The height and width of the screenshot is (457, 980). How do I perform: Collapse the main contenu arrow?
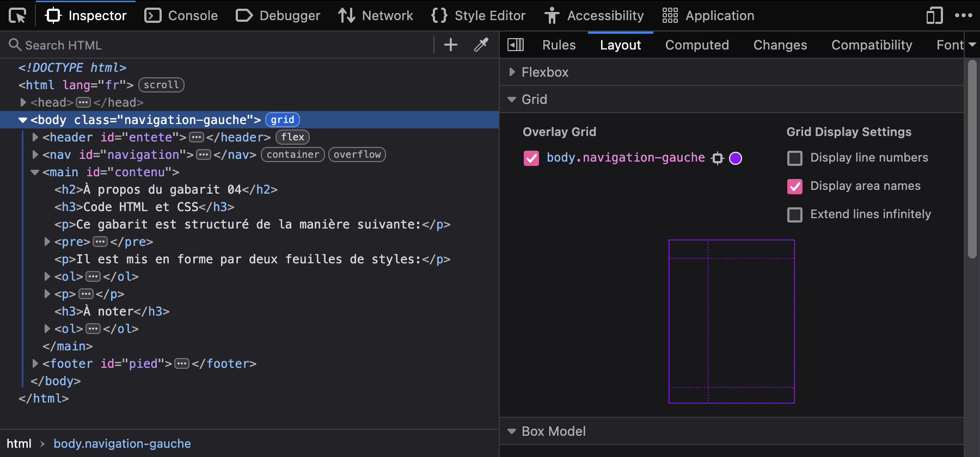pyautogui.click(x=35, y=172)
